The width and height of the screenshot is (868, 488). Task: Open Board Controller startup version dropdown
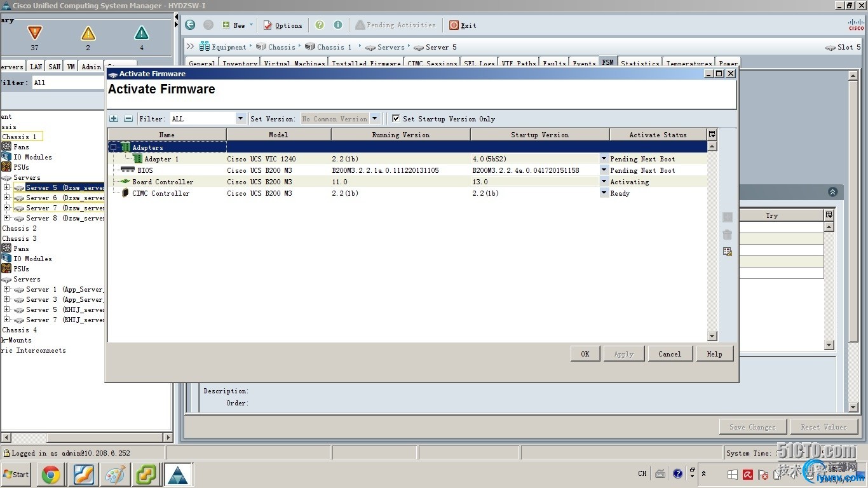pos(604,182)
